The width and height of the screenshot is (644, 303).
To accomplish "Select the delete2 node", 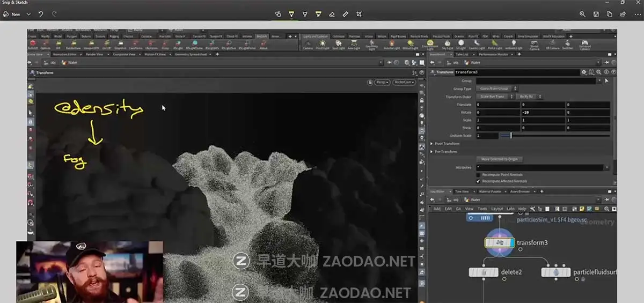I will tap(484, 272).
